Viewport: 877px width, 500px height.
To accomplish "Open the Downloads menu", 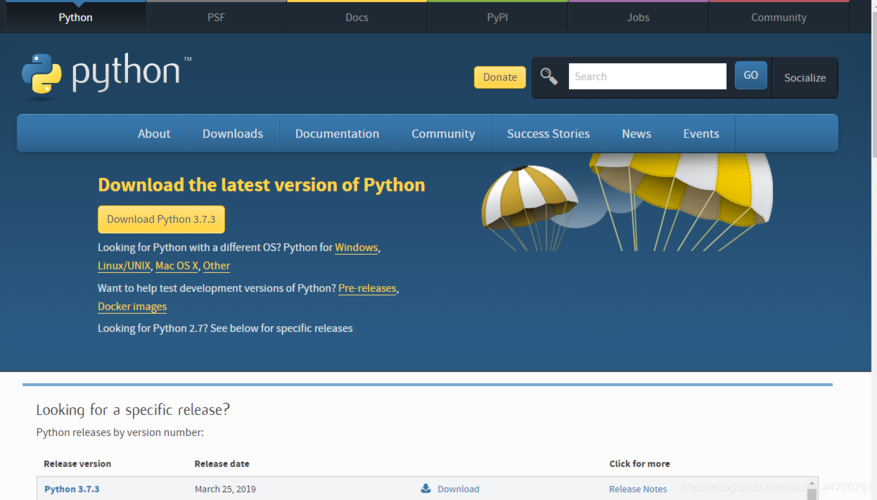I will coord(233,134).
